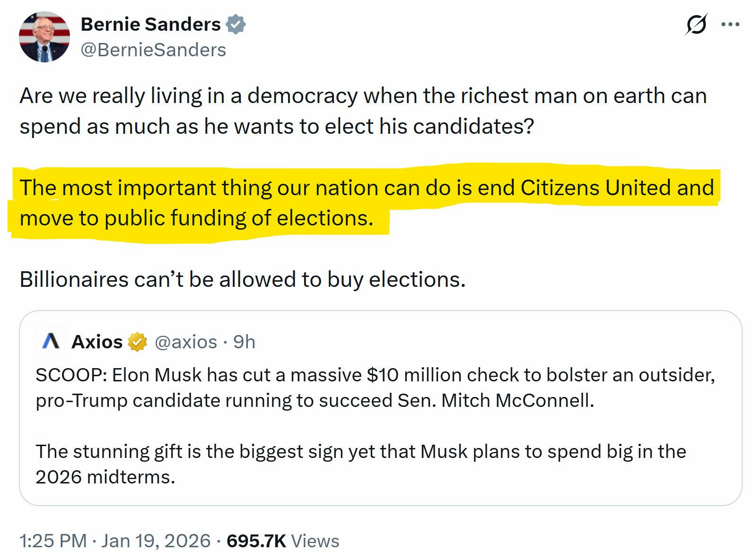Click the line "Billionaires can't be allowed to buy elections"
The width and height of the screenshot is (753, 560).
tap(242, 279)
